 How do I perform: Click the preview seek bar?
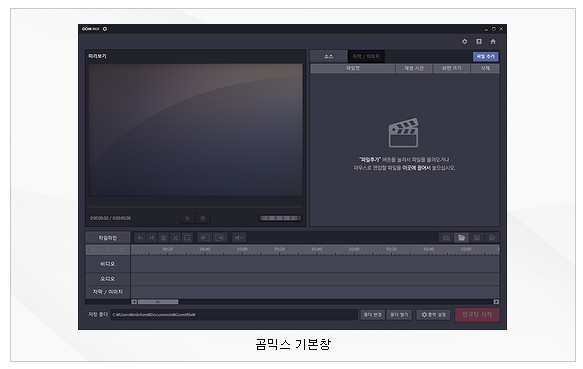(196, 206)
